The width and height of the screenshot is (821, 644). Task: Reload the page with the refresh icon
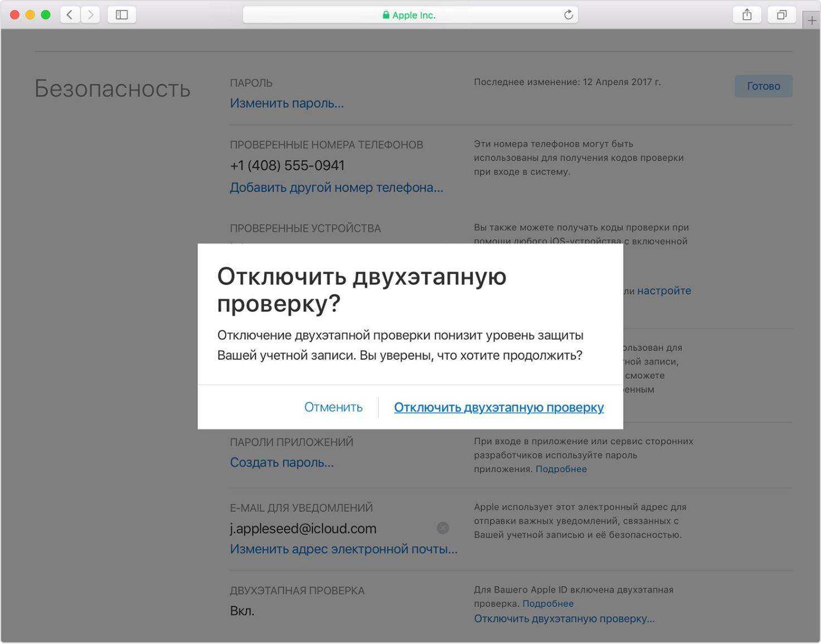(x=568, y=15)
